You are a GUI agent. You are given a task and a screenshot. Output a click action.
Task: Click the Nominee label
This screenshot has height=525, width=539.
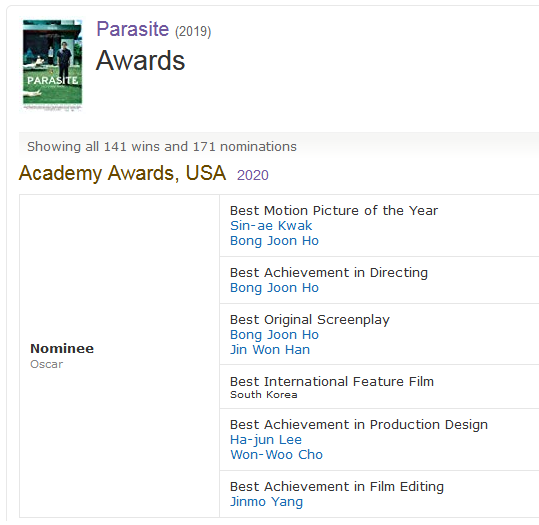(x=62, y=349)
